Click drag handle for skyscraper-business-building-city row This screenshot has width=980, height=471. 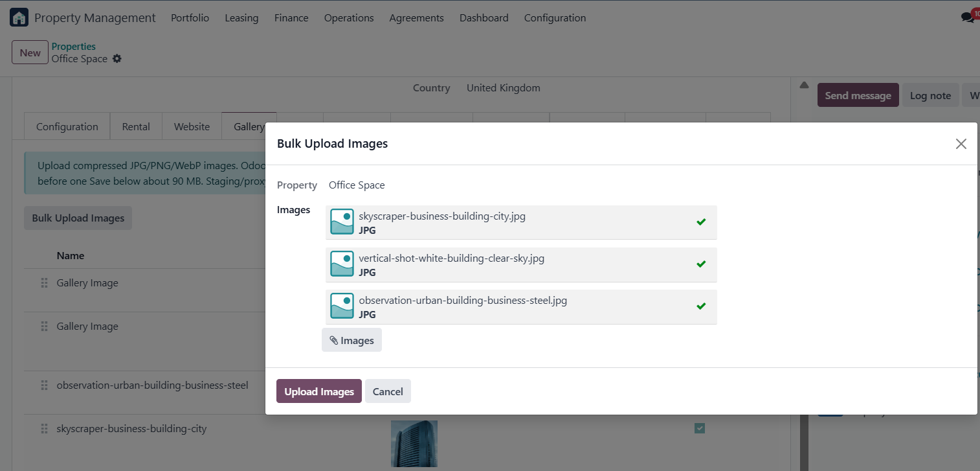point(45,429)
